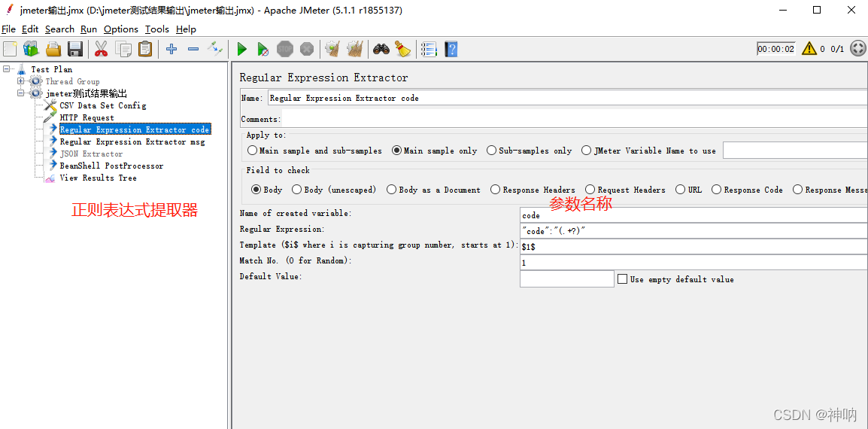The height and width of the screenshot is (429, 868).
Task: Select BeanShell PostProcessor tree item
Action: [111, 166]
